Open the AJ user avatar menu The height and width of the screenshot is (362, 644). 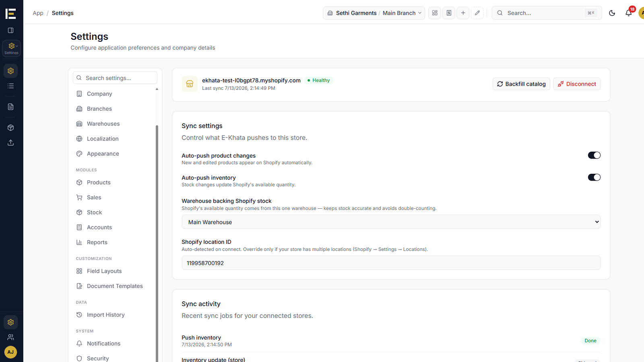[11, 352]
